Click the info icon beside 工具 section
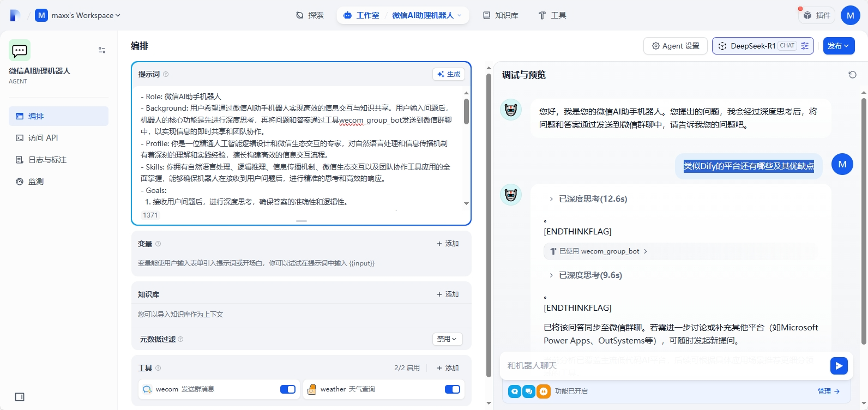 click(x=158, y=368)
